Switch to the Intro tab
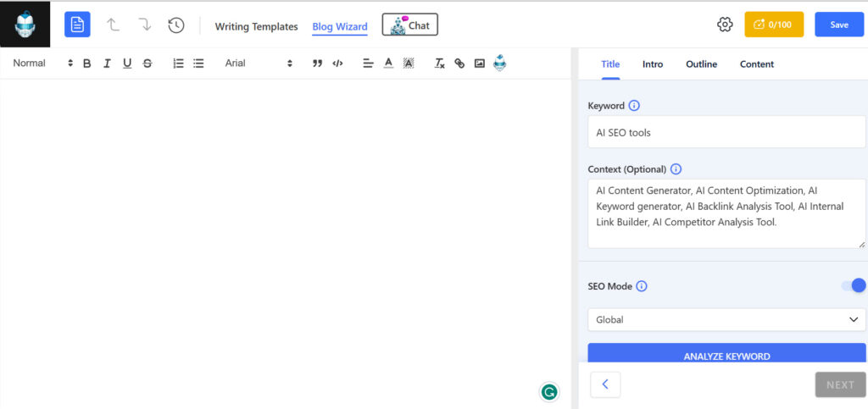This screenshot has height=409, width=868. [x=653, y=64]
